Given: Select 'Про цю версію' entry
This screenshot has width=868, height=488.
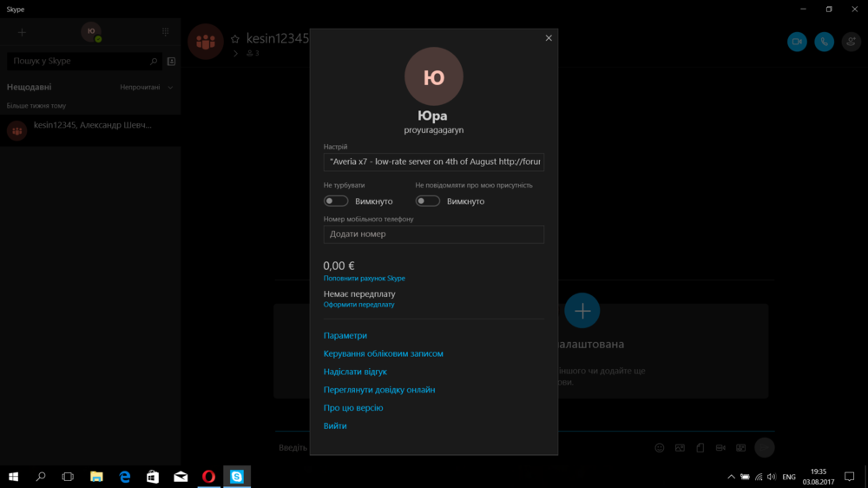Looking at the screenshot, I should pos(353,408).
